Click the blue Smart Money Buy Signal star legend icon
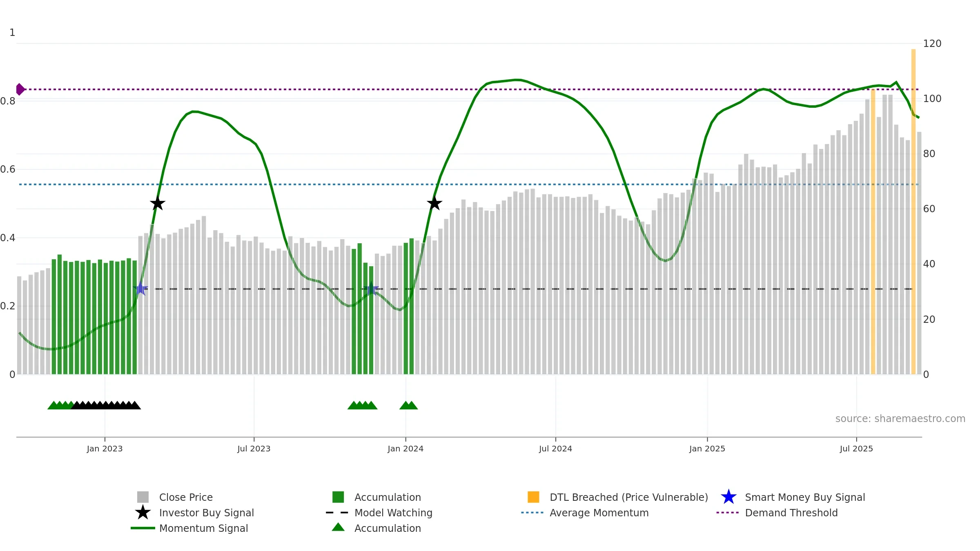Viewport: 980px width, 551px height. click(728, 497)
